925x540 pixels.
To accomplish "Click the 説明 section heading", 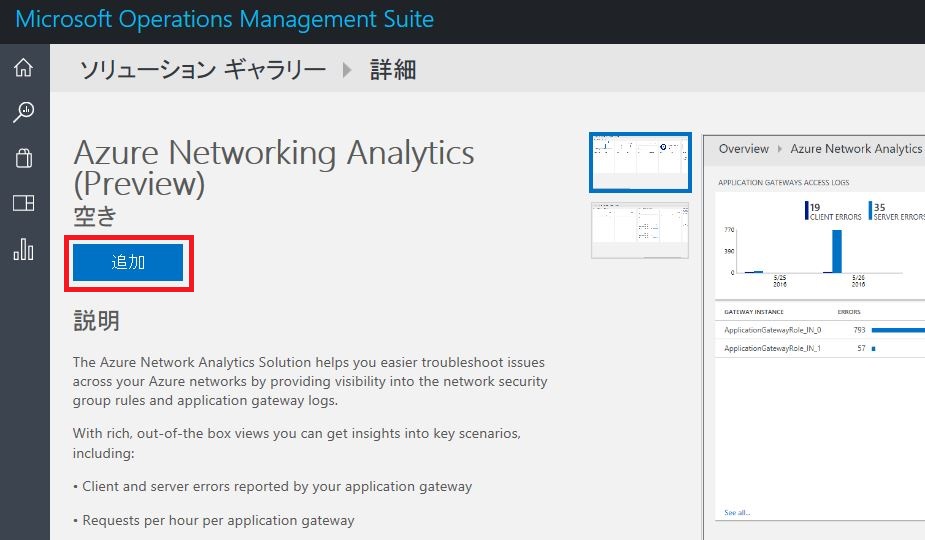I will coord(96,321).
